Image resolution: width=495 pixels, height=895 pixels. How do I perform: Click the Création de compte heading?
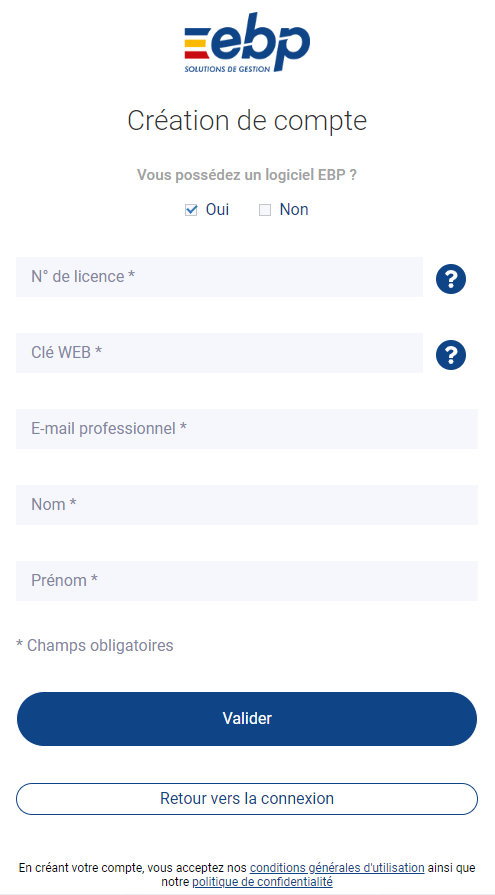(247, 120)
